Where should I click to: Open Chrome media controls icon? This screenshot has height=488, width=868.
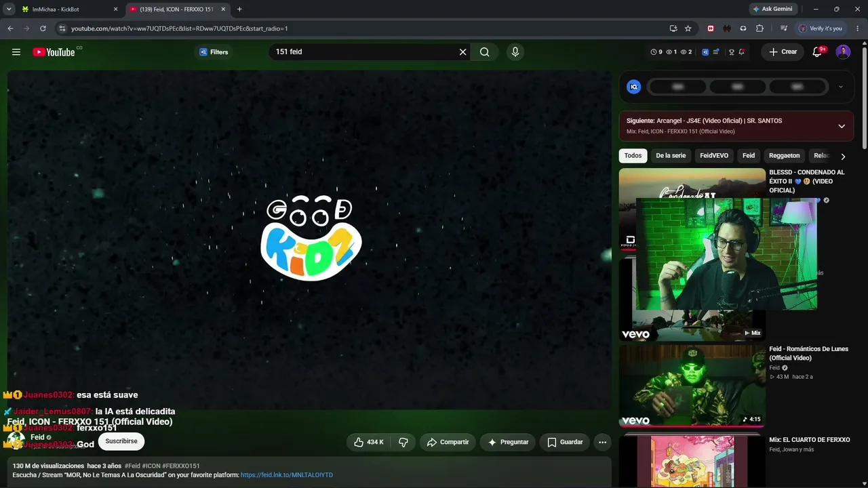[784, 28]
